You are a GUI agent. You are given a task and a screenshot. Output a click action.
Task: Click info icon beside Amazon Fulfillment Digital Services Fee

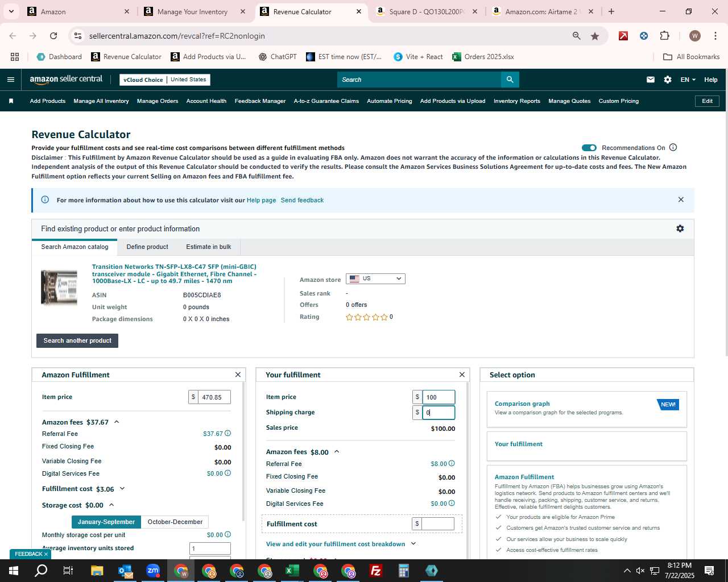click(227, 473)
